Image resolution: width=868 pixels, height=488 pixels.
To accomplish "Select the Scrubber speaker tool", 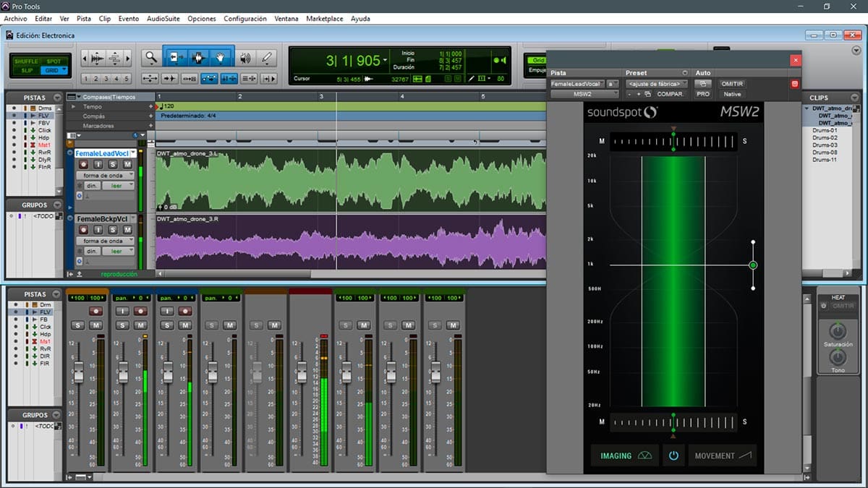I will 246,58.
